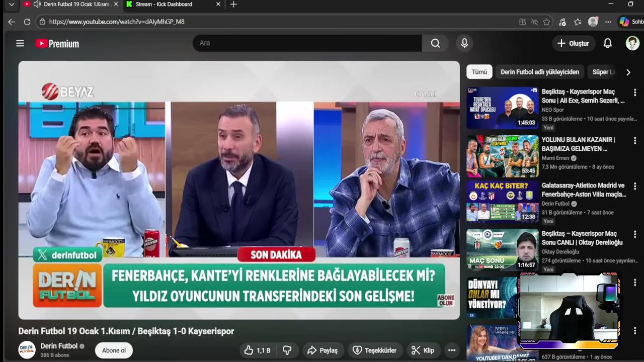Viewport: 644px width, 362px height.
Task: Open Copilot Sohbet sidebar button
Action: (631, 22)
